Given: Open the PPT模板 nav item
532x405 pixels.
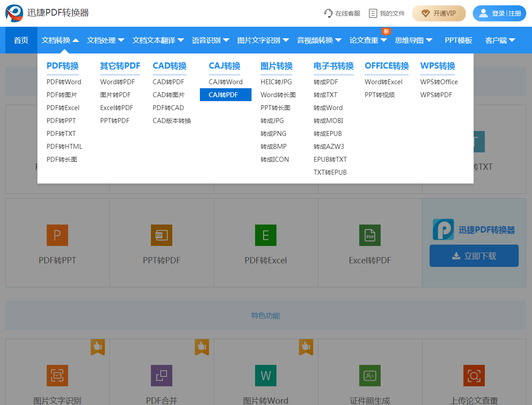Looking at the screenshot, I should point(459,41).
